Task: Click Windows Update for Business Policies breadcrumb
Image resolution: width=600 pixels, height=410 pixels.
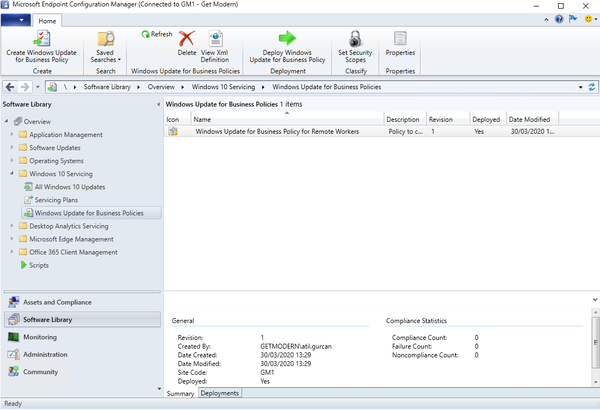Action: [326, 87]
